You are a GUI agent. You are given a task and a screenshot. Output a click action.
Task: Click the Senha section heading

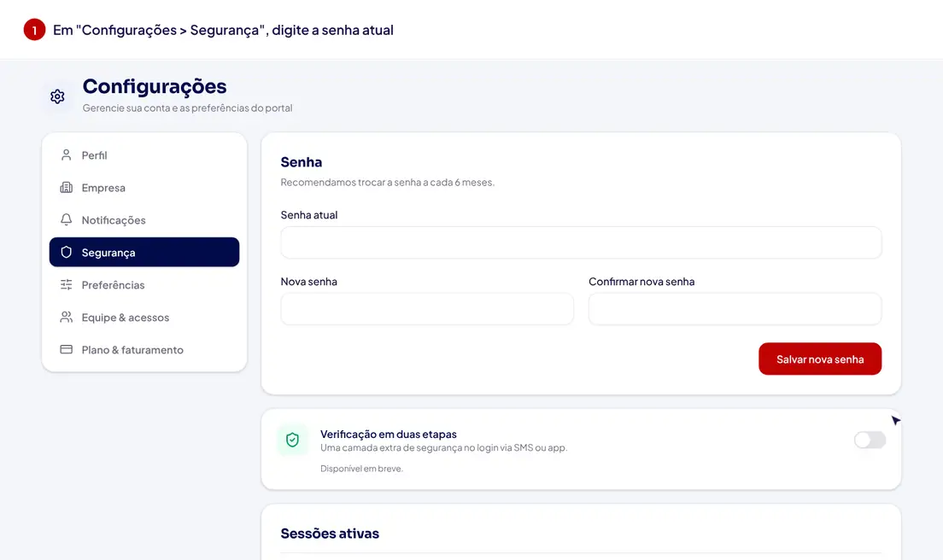(302, 162)
